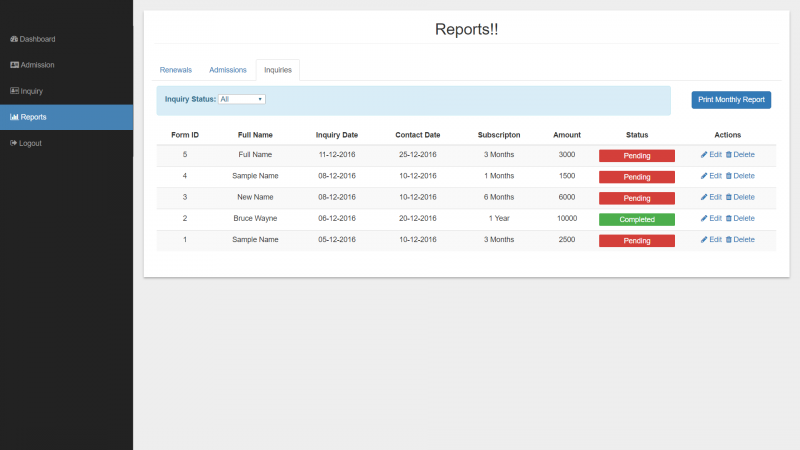Open the Inquiry Status dropdown

coord(242,99)
